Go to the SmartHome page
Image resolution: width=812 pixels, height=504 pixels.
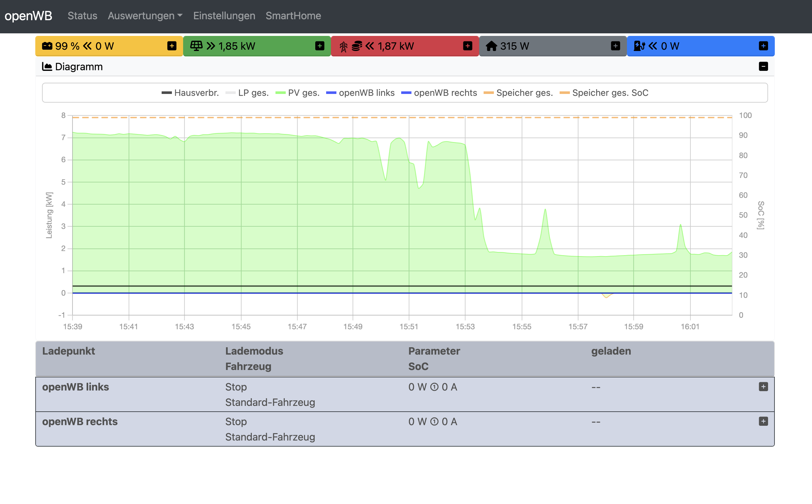click(293, 16)
